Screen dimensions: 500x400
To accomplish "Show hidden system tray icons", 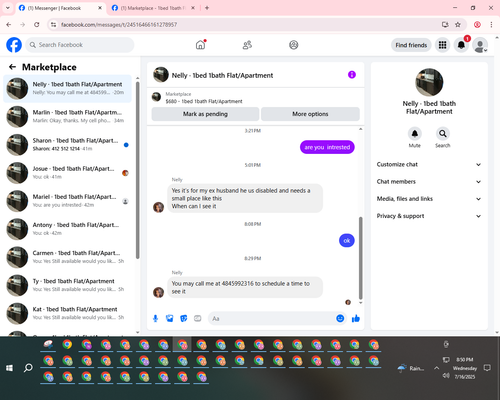I will tap(436, 368).
